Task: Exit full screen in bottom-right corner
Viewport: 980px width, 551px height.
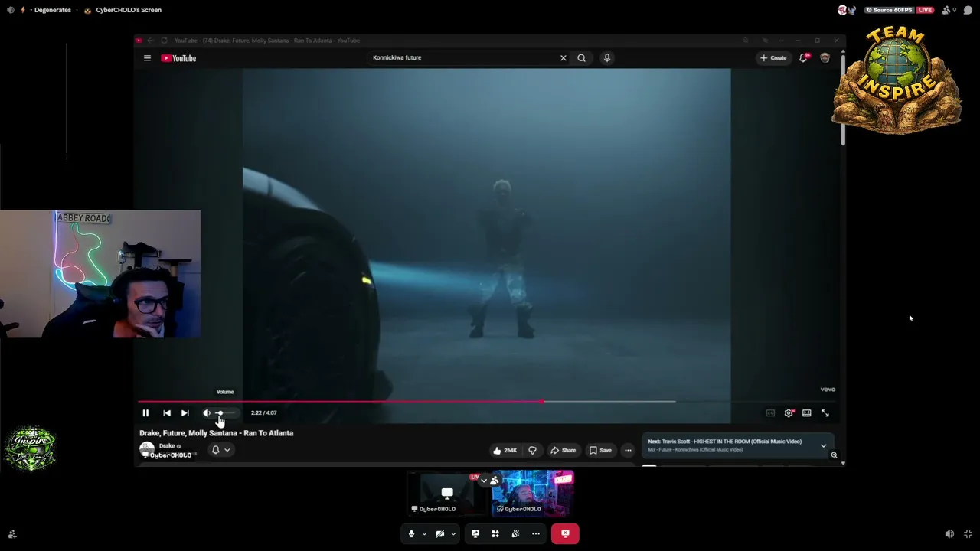Action: tap(968, 534)
